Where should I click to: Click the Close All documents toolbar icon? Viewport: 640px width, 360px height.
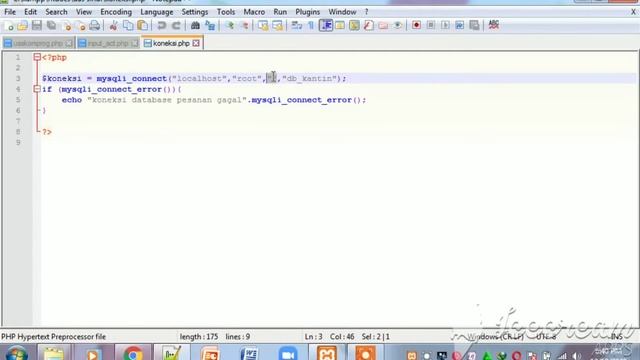[x=80, y=26]
